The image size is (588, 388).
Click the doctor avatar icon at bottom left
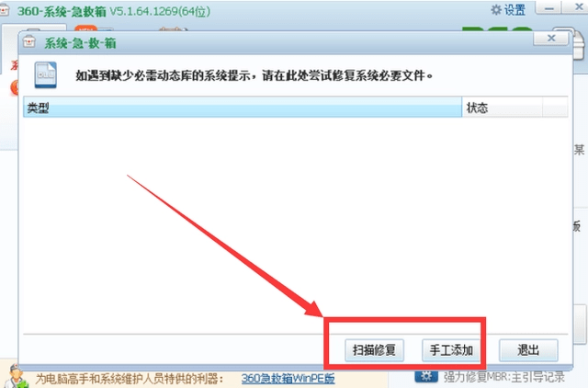[17, 376]
